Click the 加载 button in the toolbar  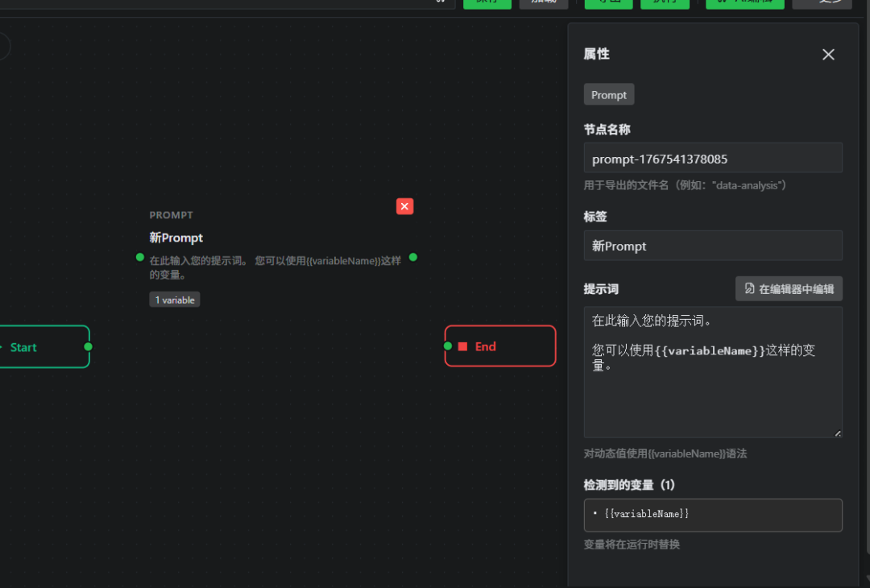(x=543, y=2)
